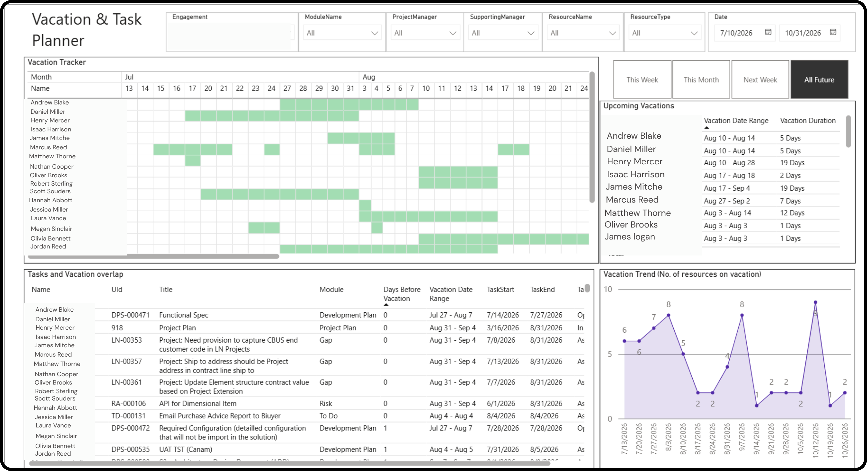
Task: Select the Next Week button
Action: point(760,80)
